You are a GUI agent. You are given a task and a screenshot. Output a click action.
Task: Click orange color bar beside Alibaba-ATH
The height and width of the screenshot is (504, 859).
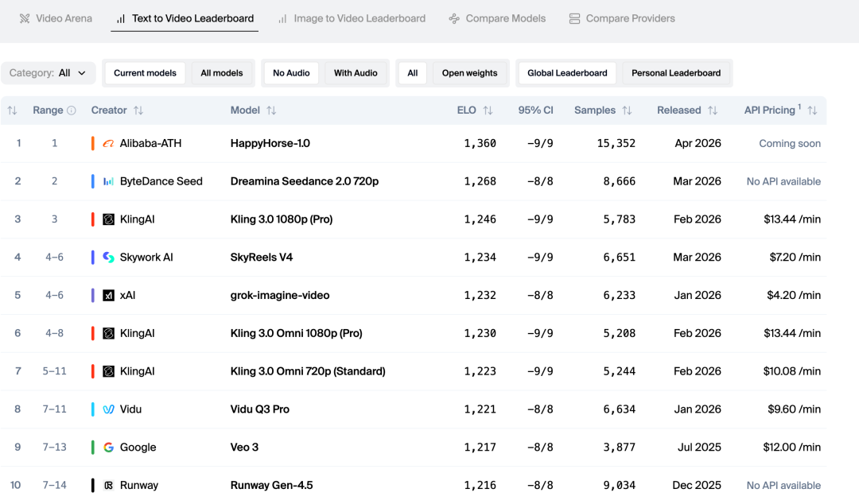coord(93,144)
